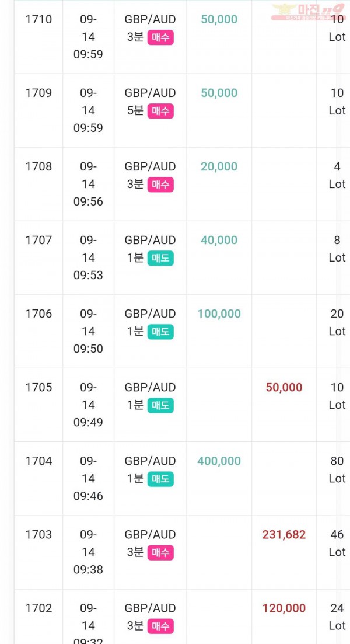
Task: Click the 매도 badge in row 1704
Action: coord(160,479)
